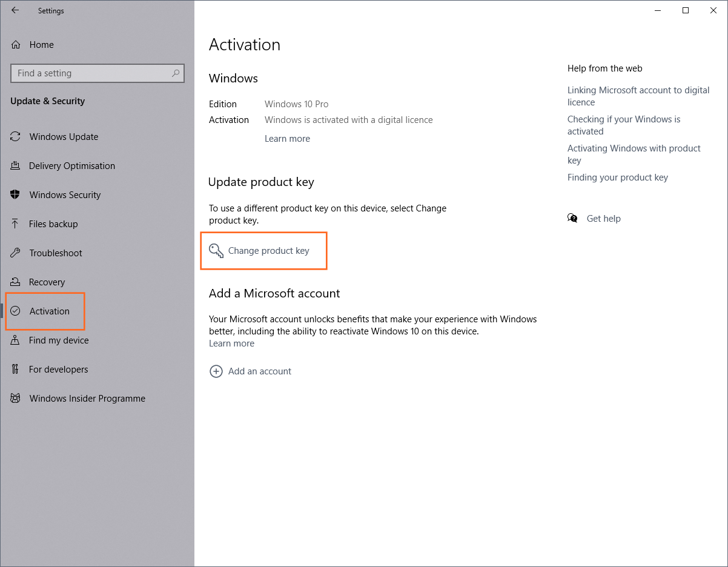Click Add an account
This screenshot has width=728, height=567.
click(260, 371)
